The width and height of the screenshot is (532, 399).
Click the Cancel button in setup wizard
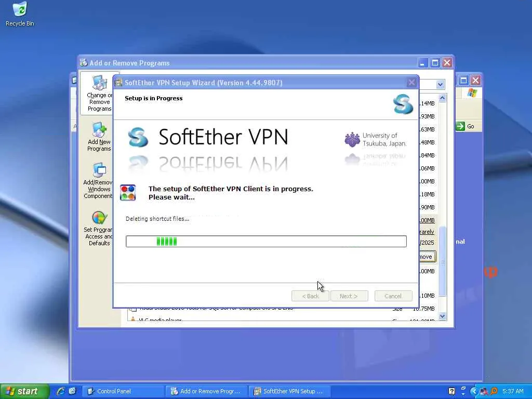[393, 296]
